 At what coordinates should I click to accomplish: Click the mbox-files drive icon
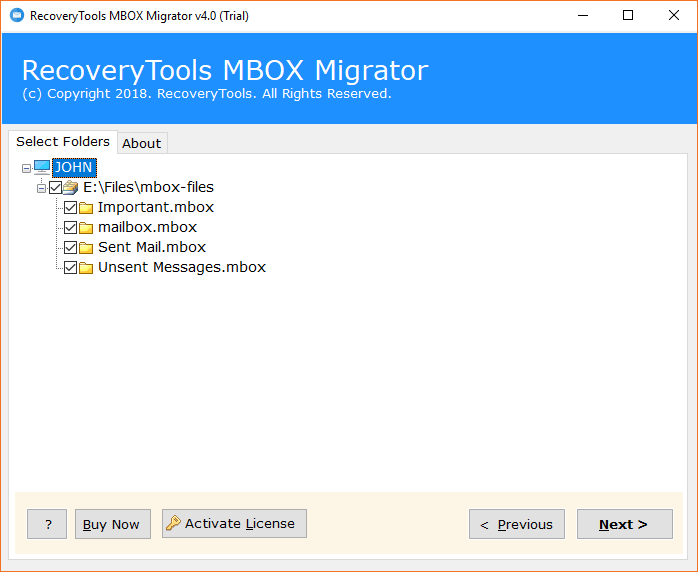tap(70, 187)
